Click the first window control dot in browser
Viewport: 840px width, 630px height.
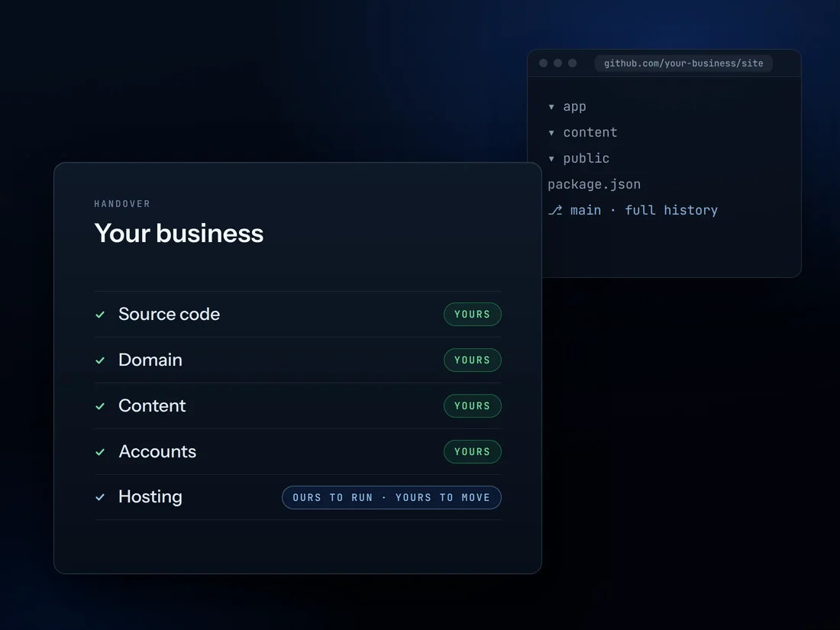click(x=543, y=63)
